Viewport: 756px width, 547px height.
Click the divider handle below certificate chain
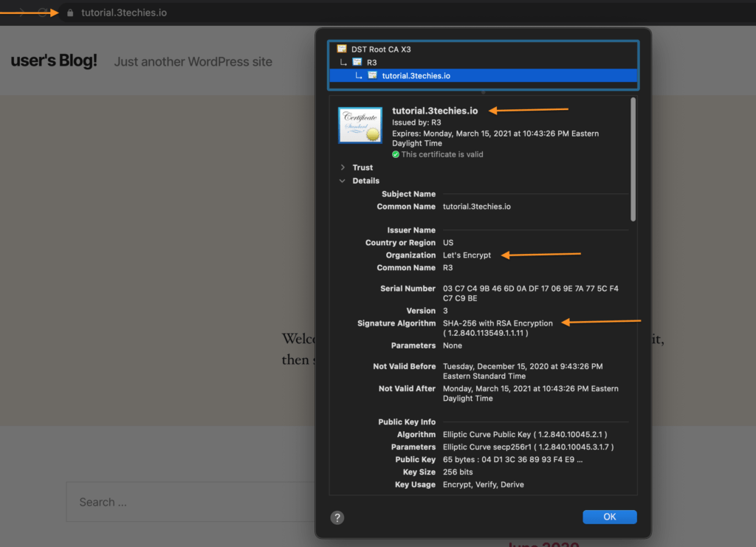[x=484, y=93]
